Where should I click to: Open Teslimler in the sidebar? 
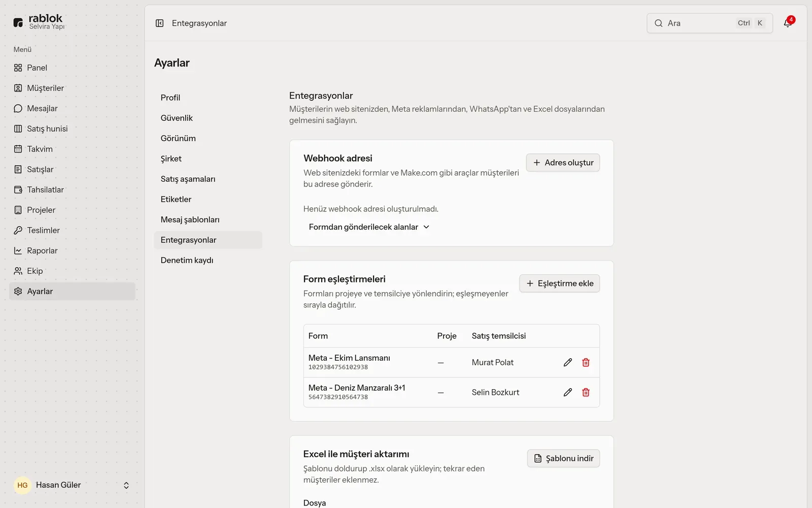72,230
